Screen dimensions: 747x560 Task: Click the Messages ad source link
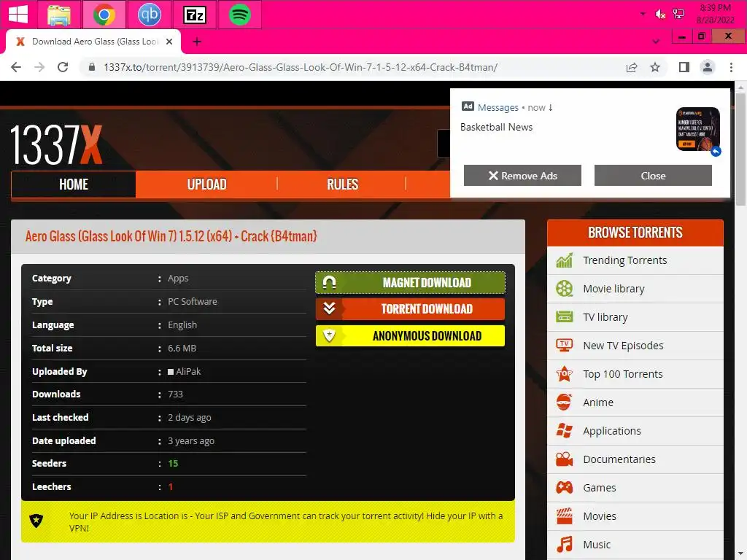498,108
